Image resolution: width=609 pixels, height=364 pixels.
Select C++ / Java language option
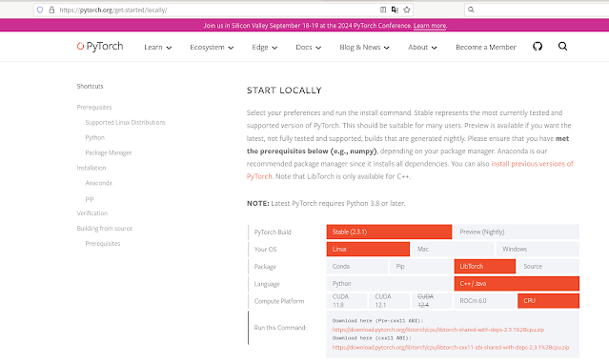517,284
